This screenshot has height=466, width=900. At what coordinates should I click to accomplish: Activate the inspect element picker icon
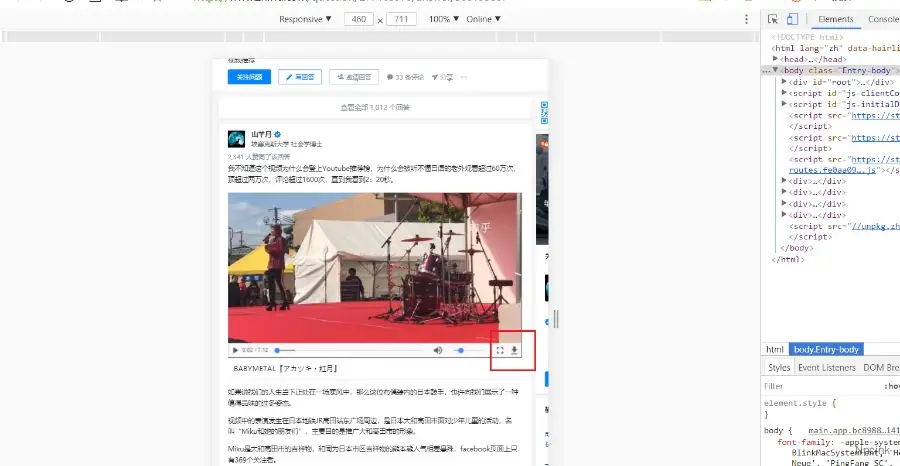(773, 19)
